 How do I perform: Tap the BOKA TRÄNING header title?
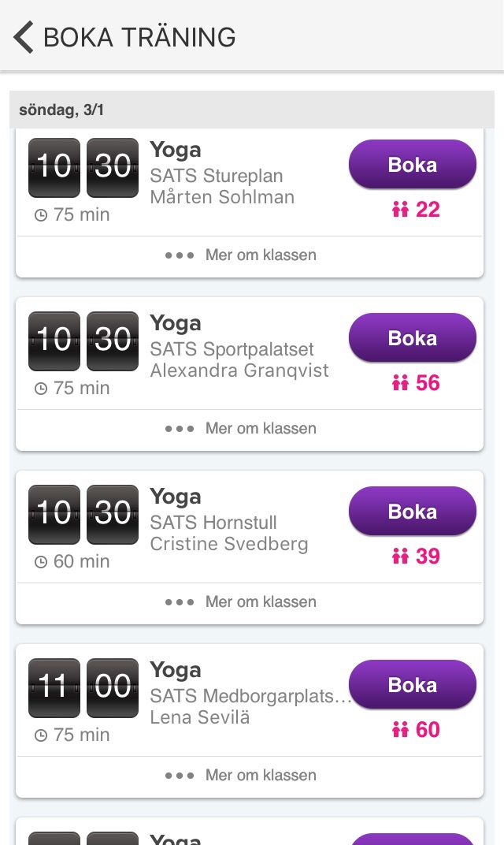coord(139,37)
